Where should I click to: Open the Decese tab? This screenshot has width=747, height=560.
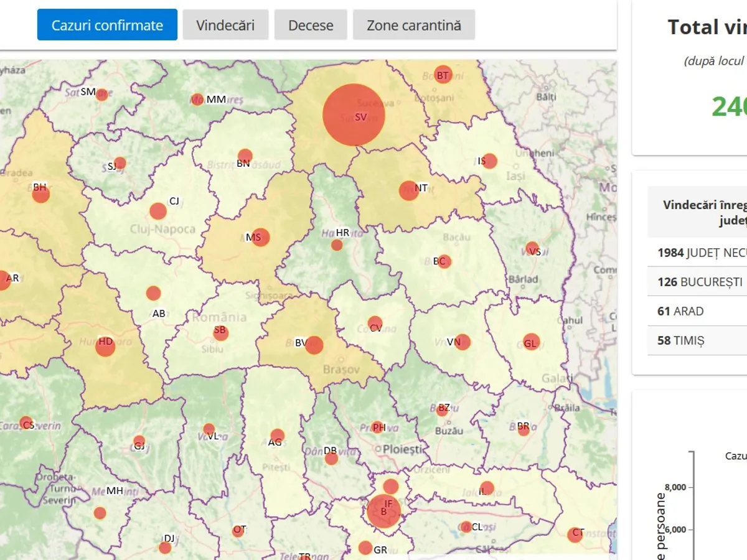311,25
